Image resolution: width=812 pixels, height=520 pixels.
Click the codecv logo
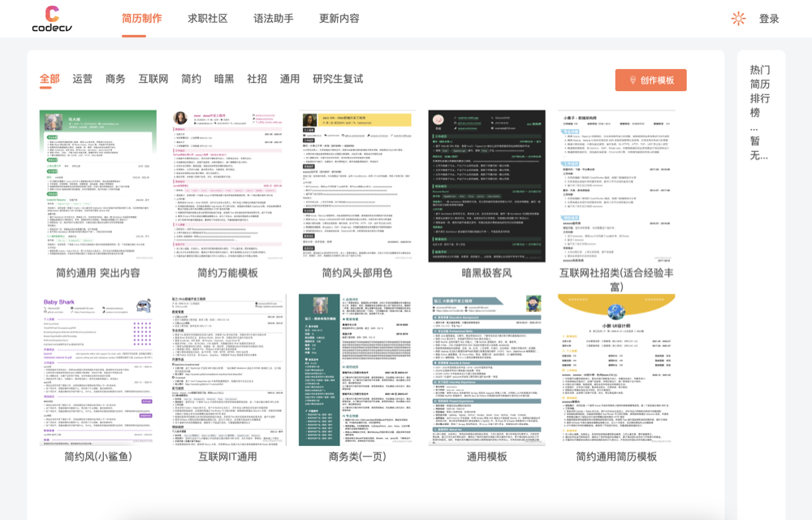click(52, 19)
